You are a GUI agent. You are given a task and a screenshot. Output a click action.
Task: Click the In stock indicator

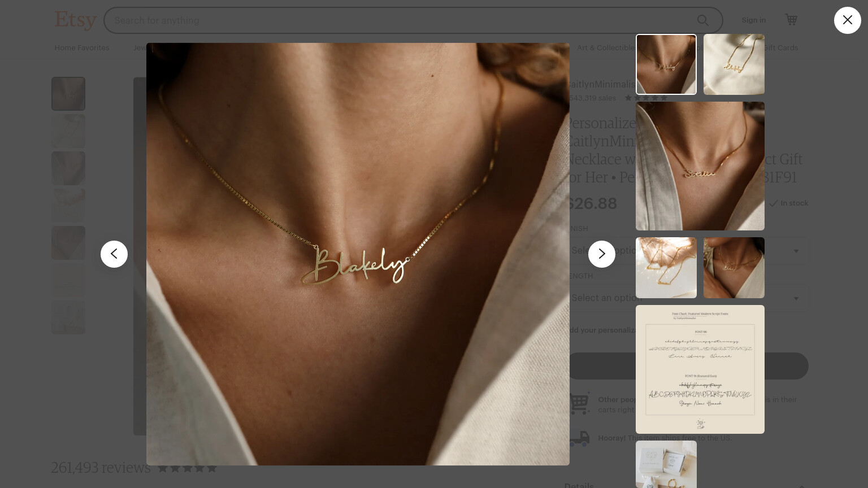click(789, 203)
